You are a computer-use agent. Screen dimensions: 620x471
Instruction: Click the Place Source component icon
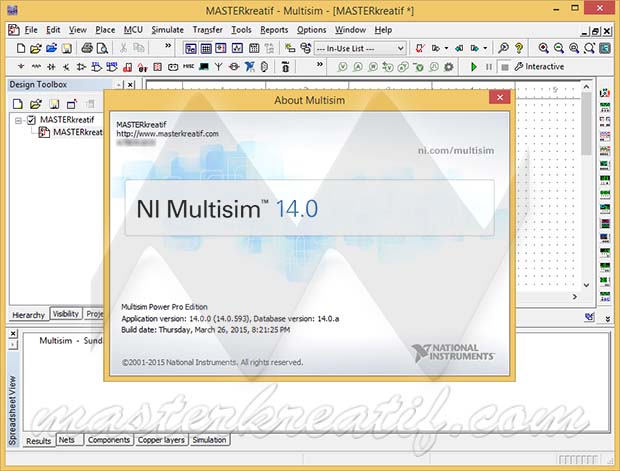point(21,67)
